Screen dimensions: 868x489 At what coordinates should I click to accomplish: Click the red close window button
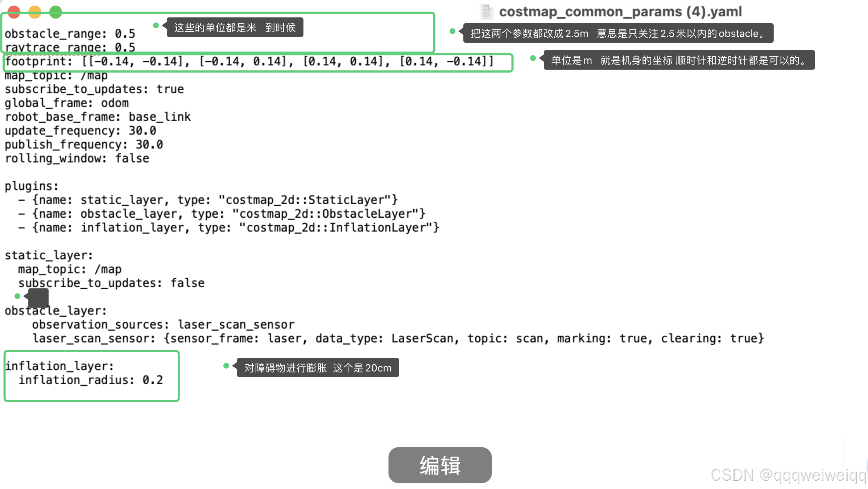(14, 12)
